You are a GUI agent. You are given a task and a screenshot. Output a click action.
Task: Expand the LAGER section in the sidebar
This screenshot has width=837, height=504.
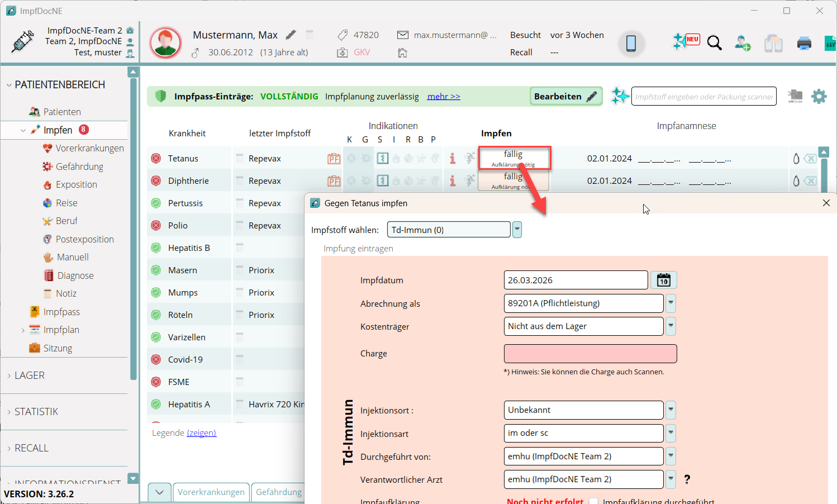[x=29, y=375]
